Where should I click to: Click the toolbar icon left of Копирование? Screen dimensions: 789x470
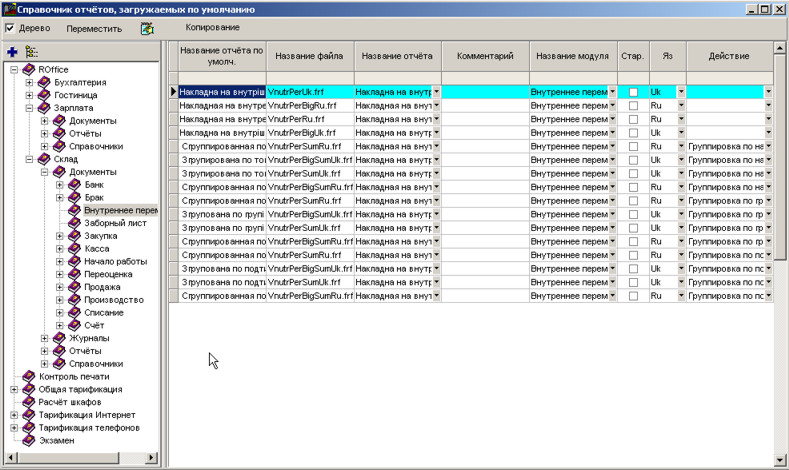148,28
